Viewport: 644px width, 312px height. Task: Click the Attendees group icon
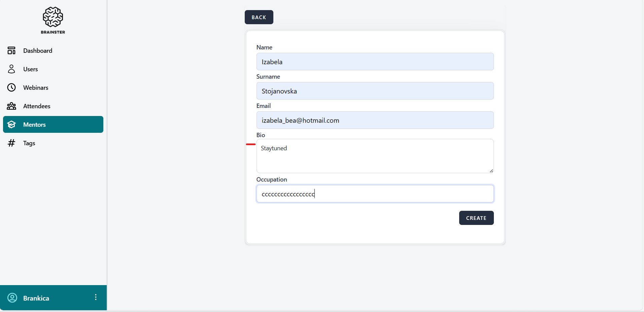(11, 106)
